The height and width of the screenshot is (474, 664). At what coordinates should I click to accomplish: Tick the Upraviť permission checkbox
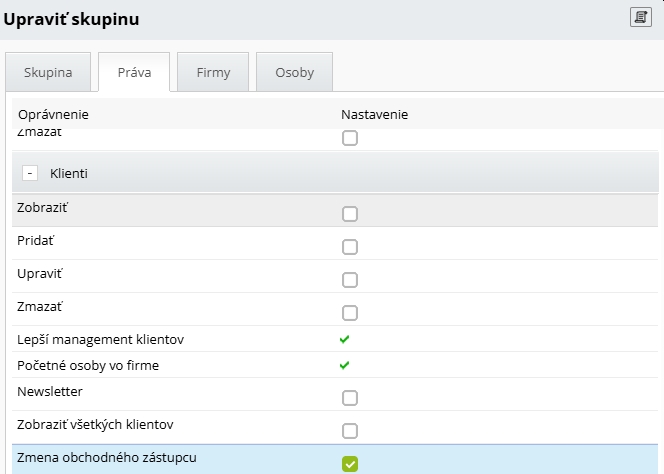click(350, 280)
